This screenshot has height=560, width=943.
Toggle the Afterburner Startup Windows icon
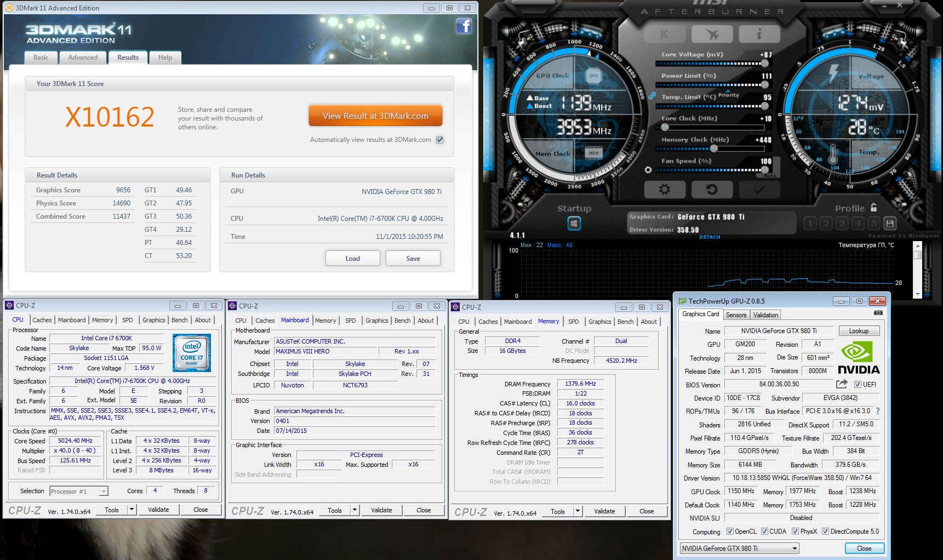pyautogui.click(x=574, y=224)
